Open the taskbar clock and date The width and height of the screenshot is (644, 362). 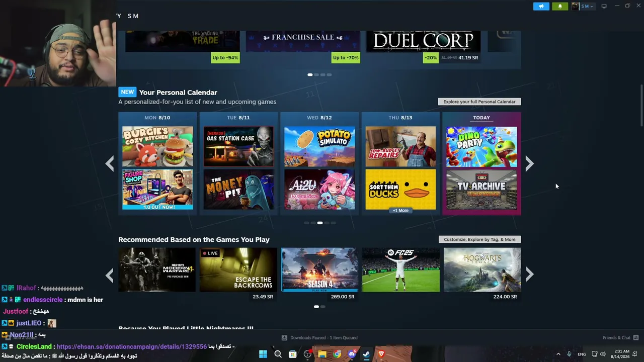click(621, 354)
